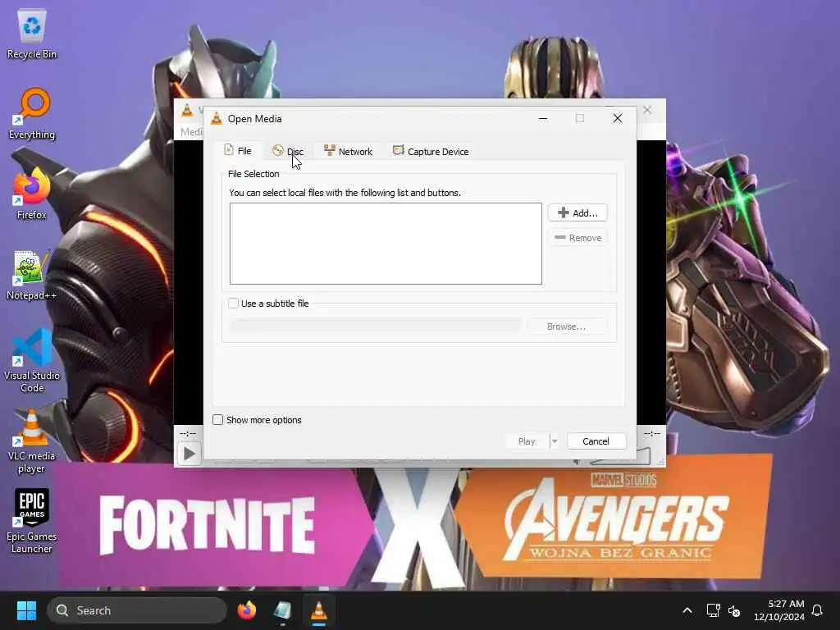Click the Notepad icon in taskbar
The height and width of the screenshot is (630, 840).
(282, 610)
